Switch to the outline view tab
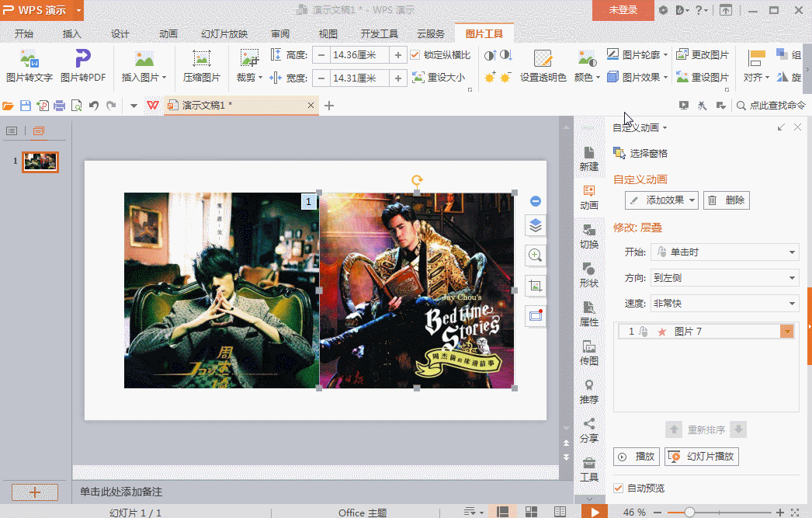The width and height of the screenshot is (812, 518). [12, 131]
